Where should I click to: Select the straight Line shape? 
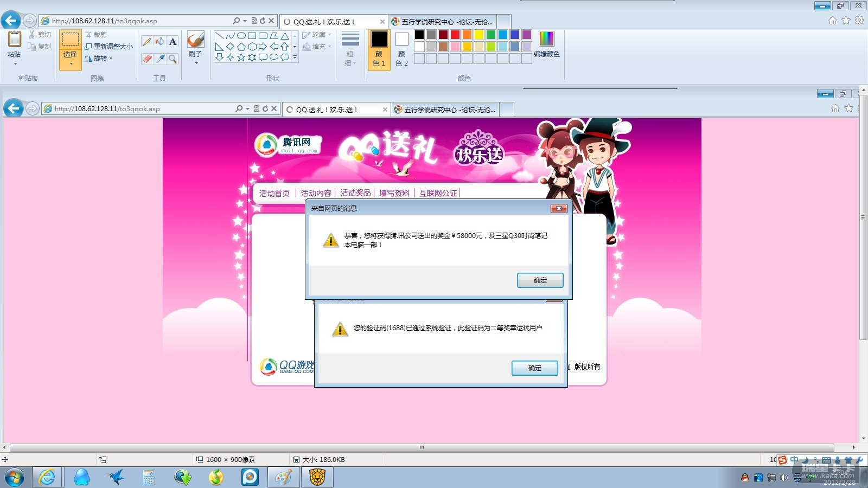tap(219, 36)
